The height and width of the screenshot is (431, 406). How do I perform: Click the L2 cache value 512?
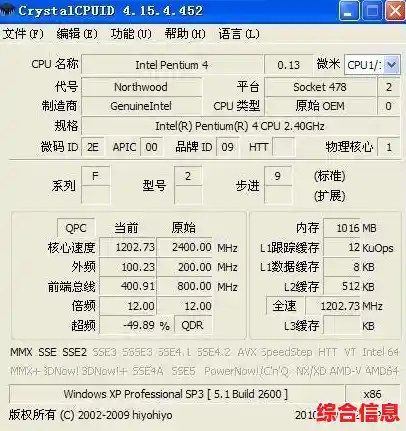coord(342,286)
